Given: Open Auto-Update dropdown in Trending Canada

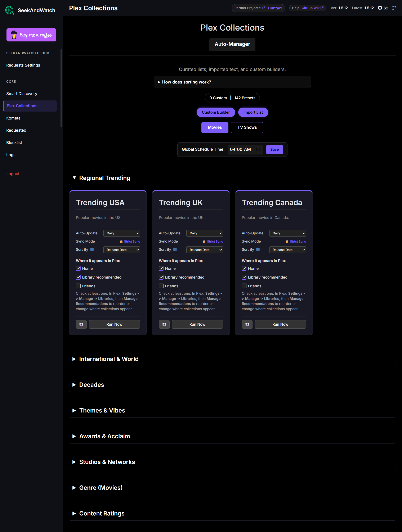Looking at the screenshot, I should tap(288, 233).
